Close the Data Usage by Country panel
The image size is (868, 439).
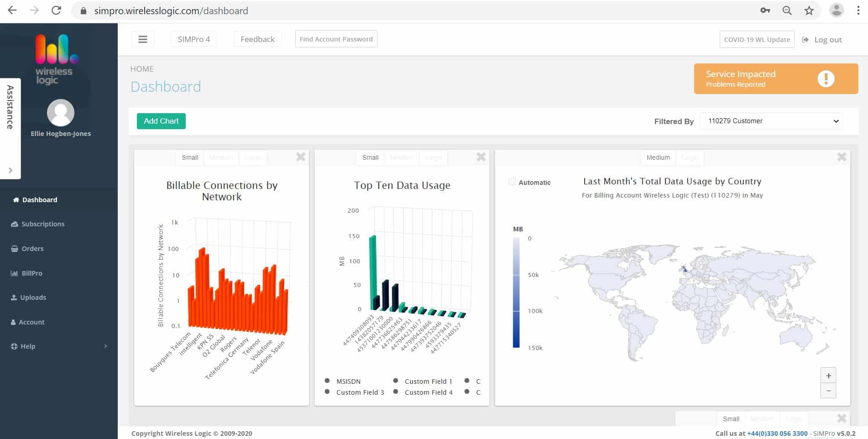(x=842, y=157)
